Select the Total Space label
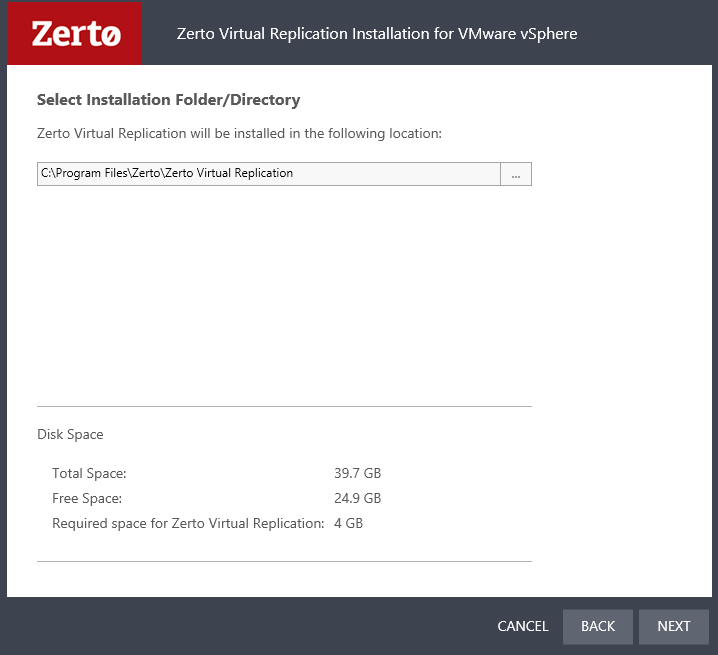The image size is (718, 655). (89, 473)
